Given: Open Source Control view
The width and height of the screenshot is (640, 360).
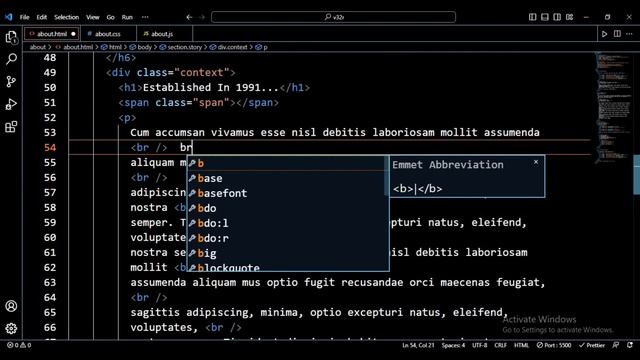Looking at the screenshot, I should coord(11,82).
